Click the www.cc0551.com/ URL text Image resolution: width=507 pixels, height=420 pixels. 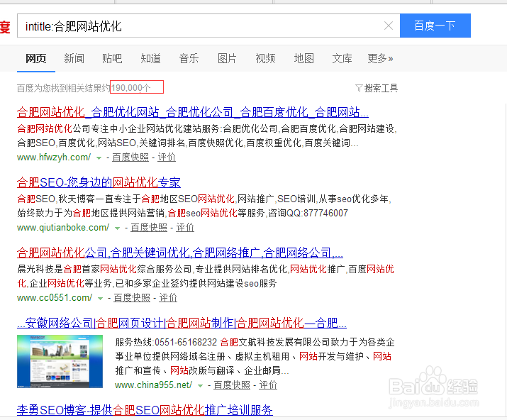[55, 298]
